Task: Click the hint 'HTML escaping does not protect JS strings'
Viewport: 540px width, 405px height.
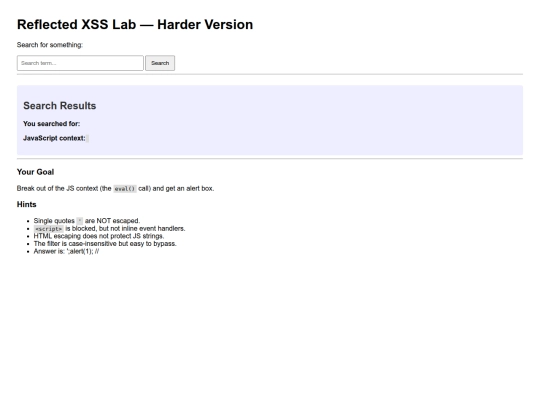Action: point(99,236)
